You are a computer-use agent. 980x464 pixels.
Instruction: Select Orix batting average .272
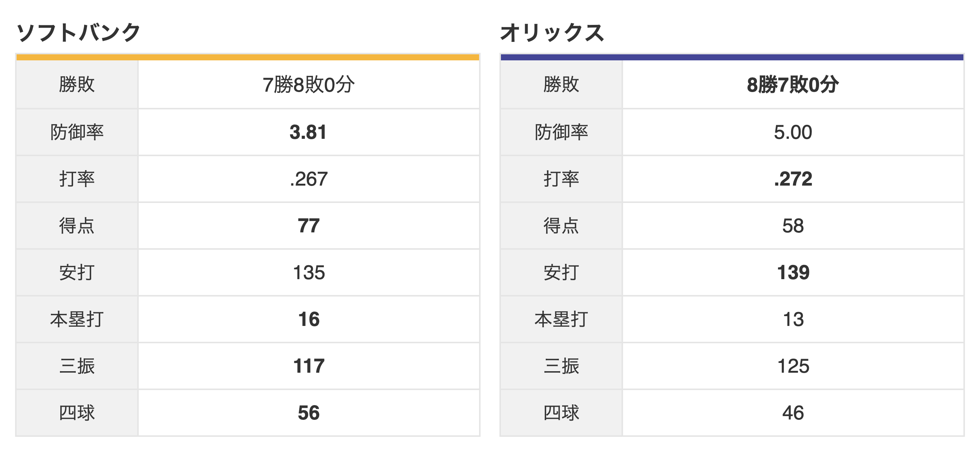[793, 179]
